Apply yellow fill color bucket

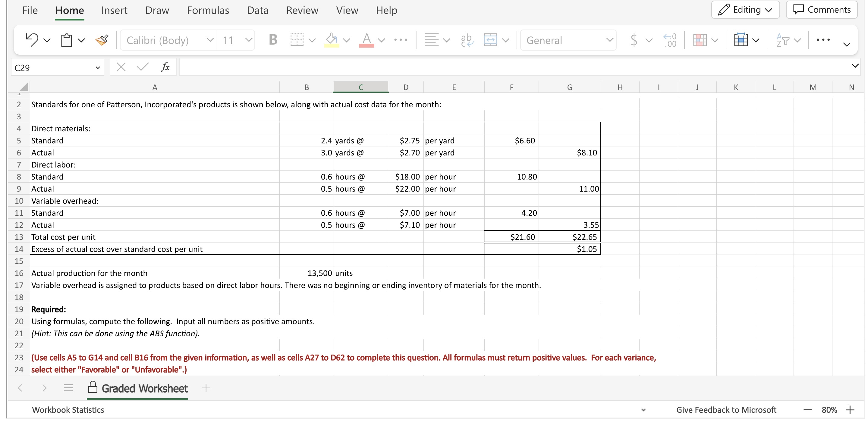332,40
